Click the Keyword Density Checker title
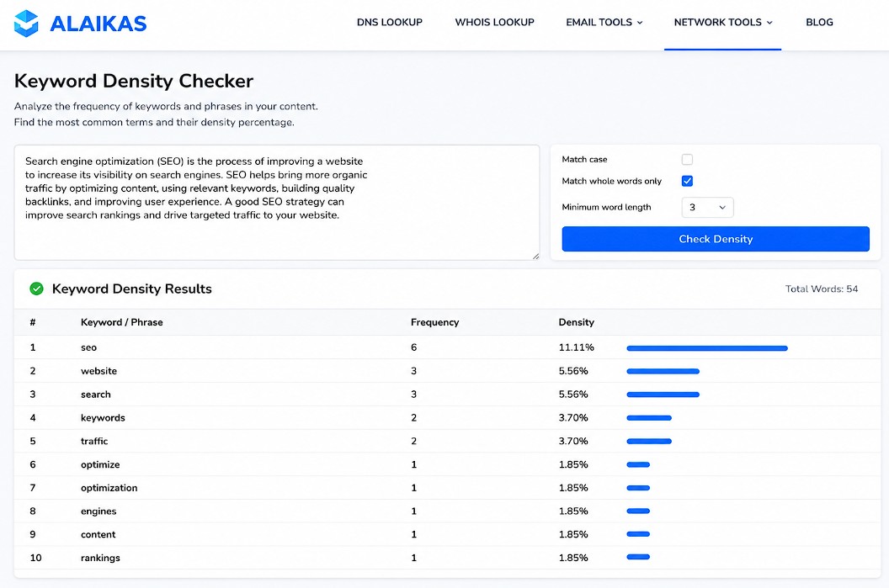 (x=134, y=81)
